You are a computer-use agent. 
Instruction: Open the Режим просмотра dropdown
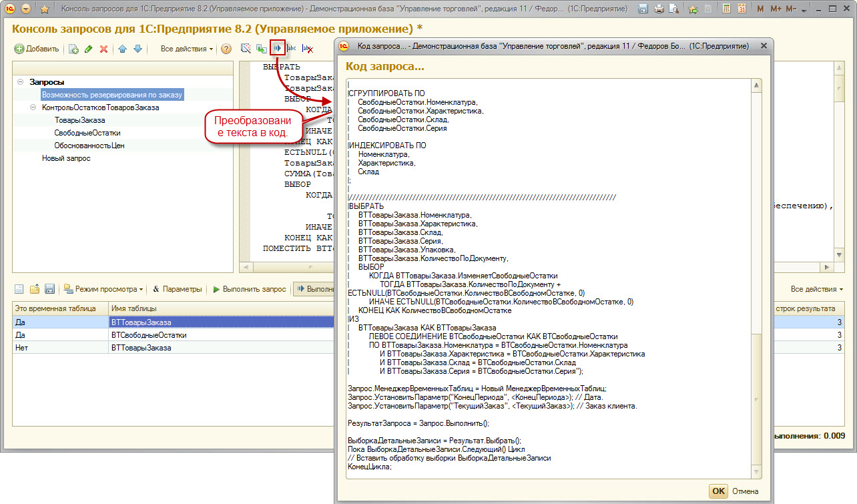click(x=103, y=289)
